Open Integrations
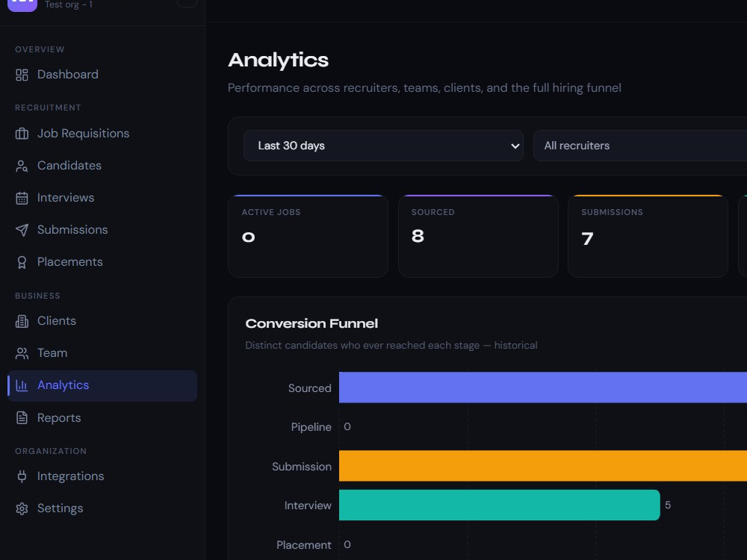Image resolution: width=747 pixels, height=560 pixels. coord(102,476)
